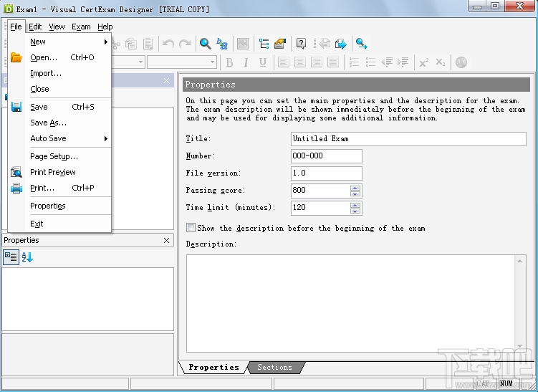Select Print Preview in File menu
This screenshot has width=538, height=392.
[59, 172]
